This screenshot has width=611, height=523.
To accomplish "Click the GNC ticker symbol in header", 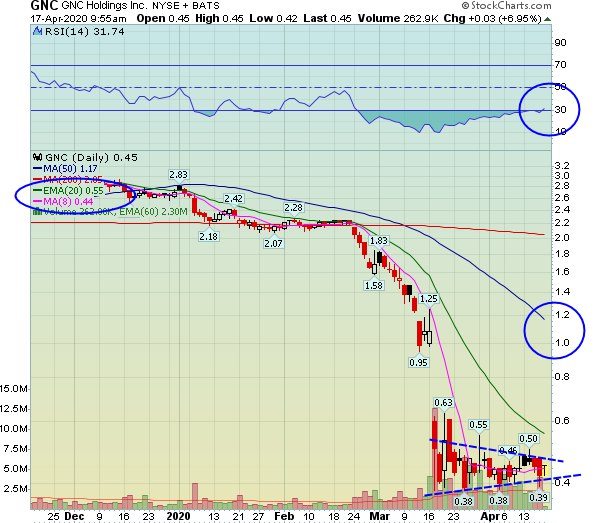I will (x=44, y=5).
